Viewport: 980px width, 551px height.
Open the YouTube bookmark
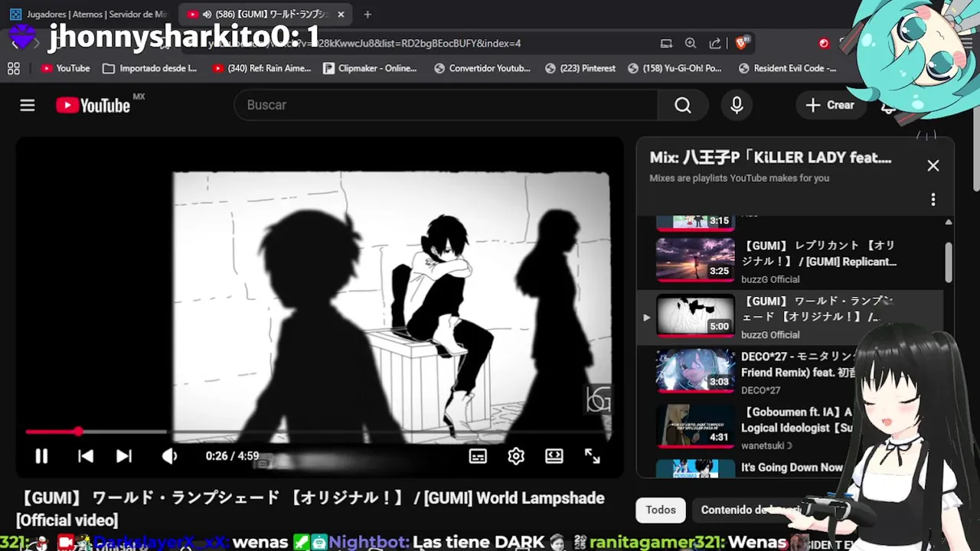[66, 68]
